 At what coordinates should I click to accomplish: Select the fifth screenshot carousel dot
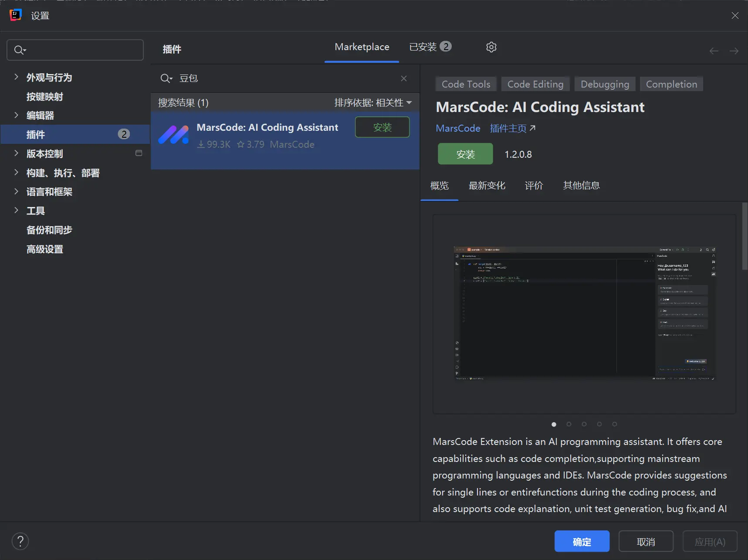coord(615,424)
